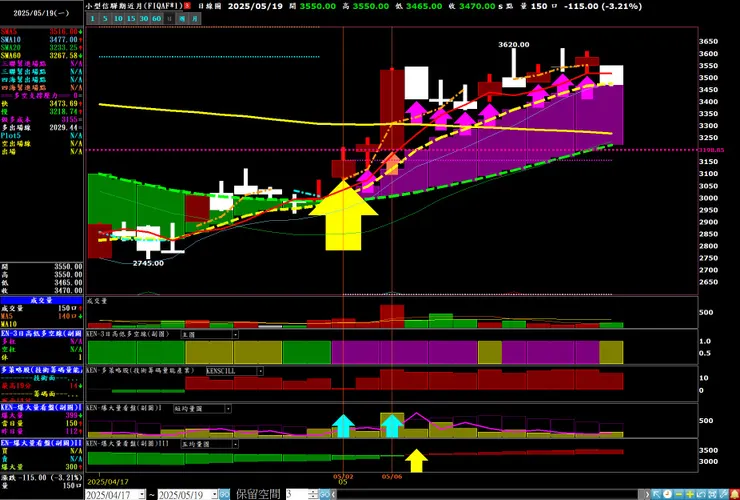Click the 慢 3218.74 indicator row

click(x=42, y=111)
